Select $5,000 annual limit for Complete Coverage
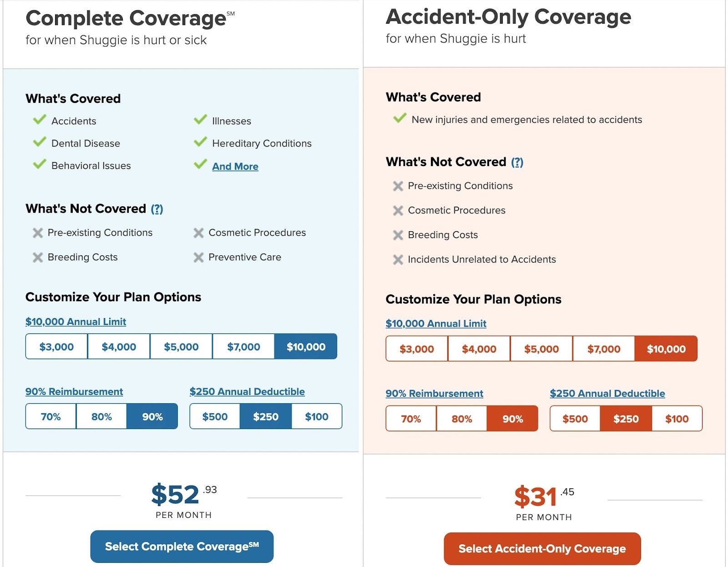Viewport: 728px width, 567px height. point(181,347)
